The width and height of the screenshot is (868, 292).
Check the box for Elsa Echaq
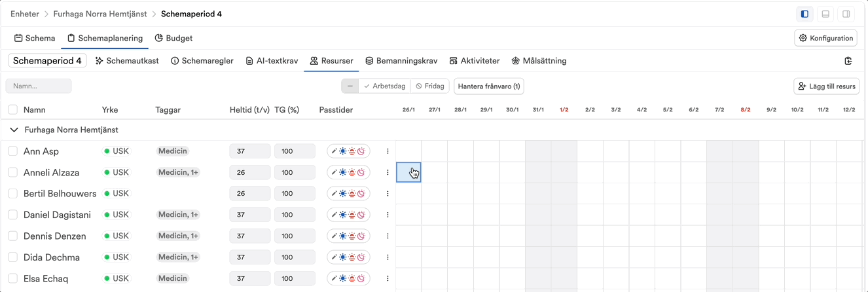coord(12,279)
